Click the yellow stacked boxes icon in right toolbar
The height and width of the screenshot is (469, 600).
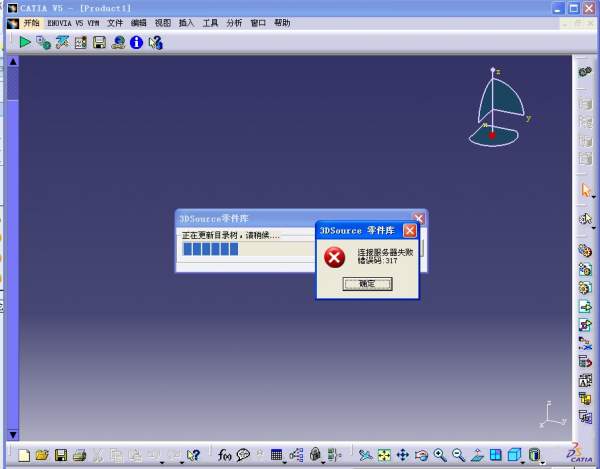585,398
